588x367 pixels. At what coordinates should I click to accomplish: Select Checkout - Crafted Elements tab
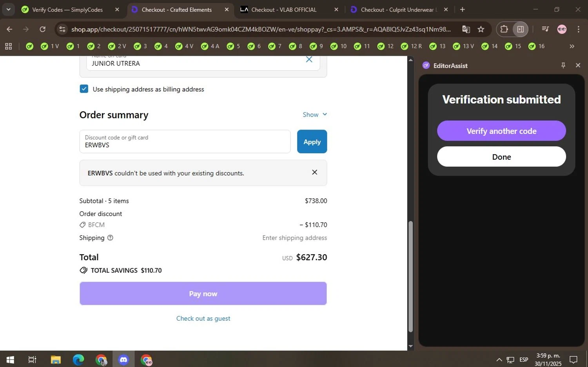click(176, 10)
